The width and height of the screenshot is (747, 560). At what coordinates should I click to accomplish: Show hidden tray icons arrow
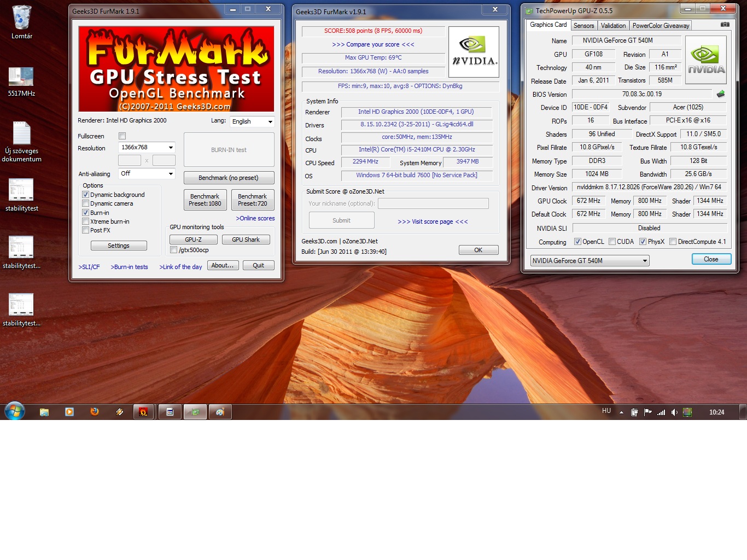click(x=621, y=412)
